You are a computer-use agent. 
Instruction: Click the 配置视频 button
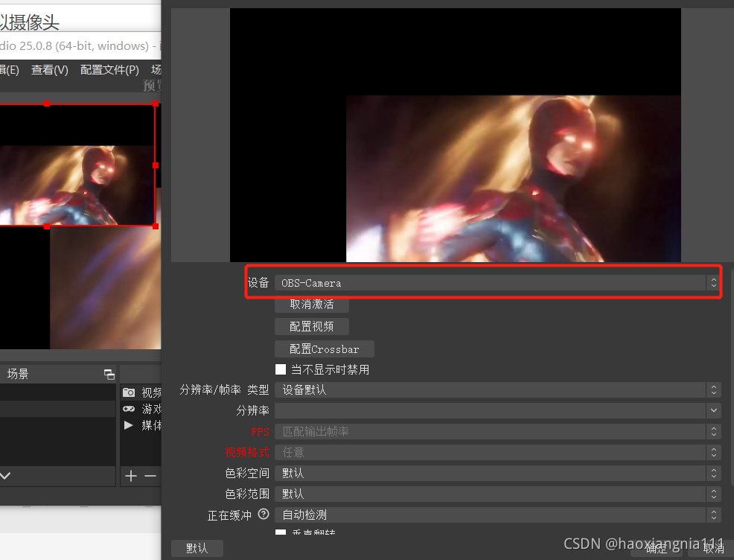click(x=312, y=326)
